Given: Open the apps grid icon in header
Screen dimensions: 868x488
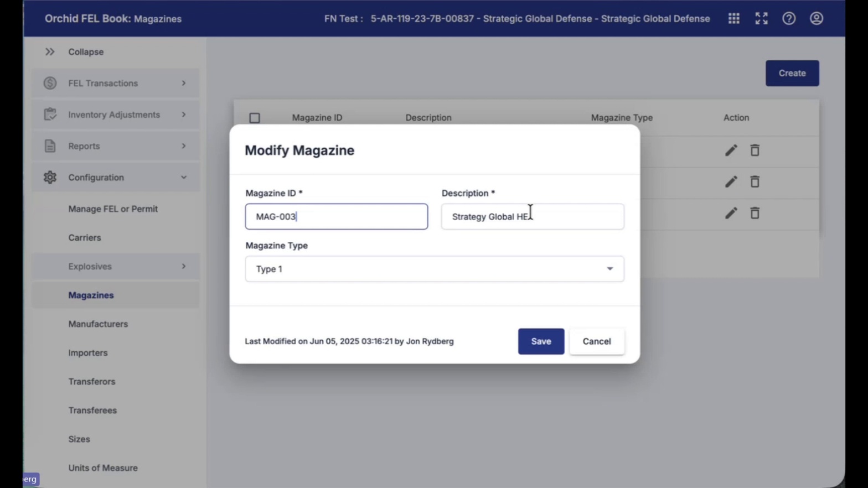Looking at the screenshot, I should [733, 18].
